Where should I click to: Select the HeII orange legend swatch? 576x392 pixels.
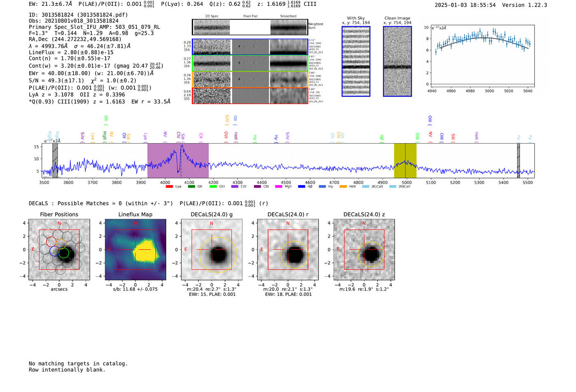point(343,186)
